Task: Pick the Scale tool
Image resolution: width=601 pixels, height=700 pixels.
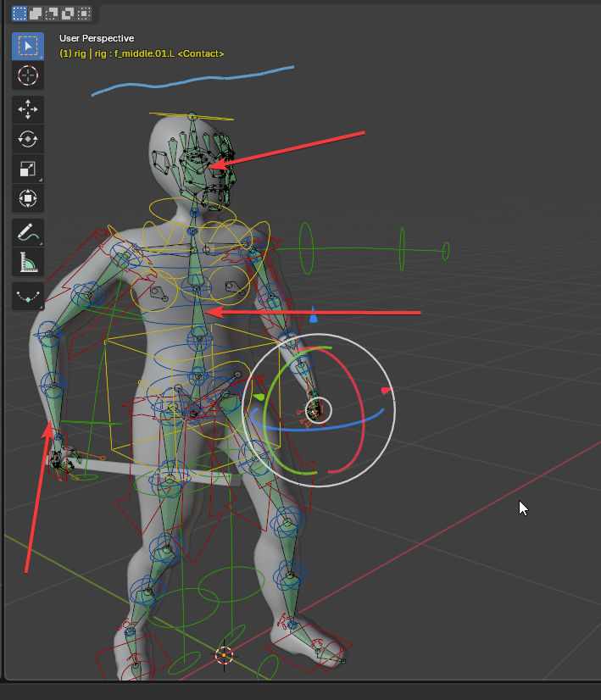Action: [x=28, y=169]
